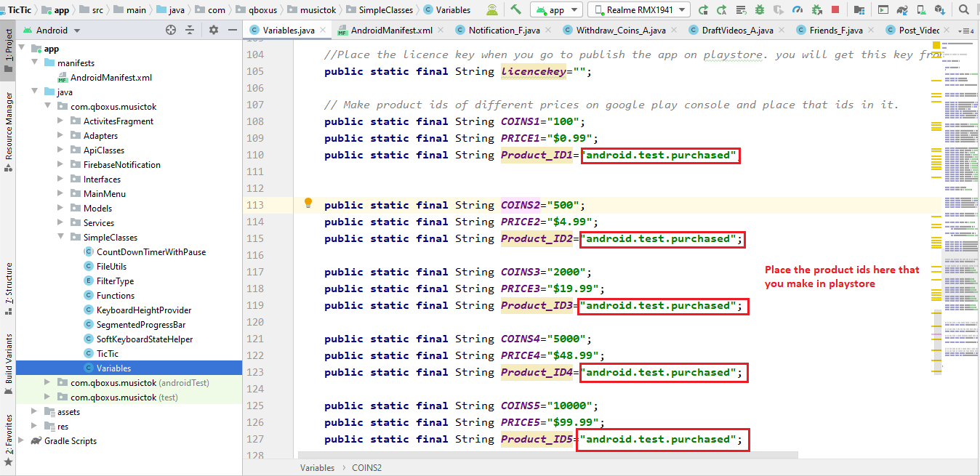Select TicTic class in project tree
The height and width of the screenshot is (476, 980).
tap(107, 354)
